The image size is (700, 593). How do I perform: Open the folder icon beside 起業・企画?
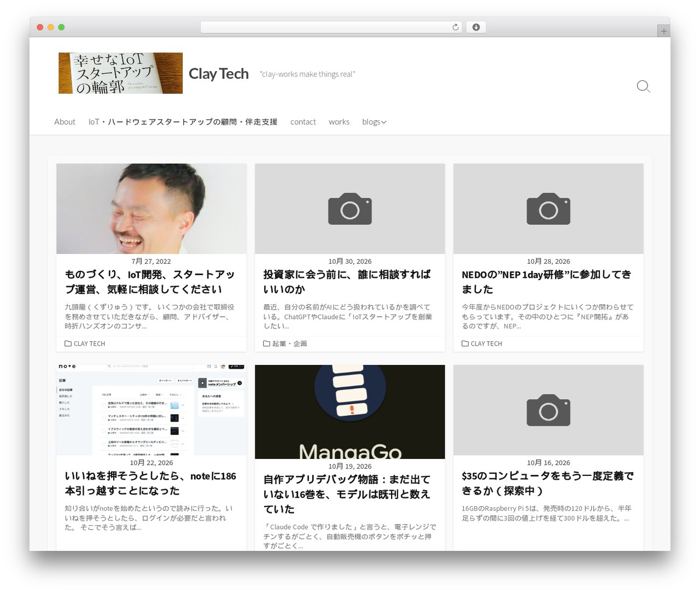[x=266, y=344]
